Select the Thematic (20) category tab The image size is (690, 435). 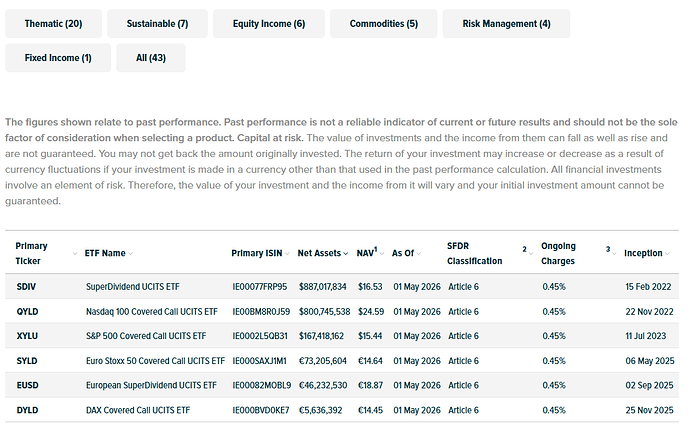53,24
